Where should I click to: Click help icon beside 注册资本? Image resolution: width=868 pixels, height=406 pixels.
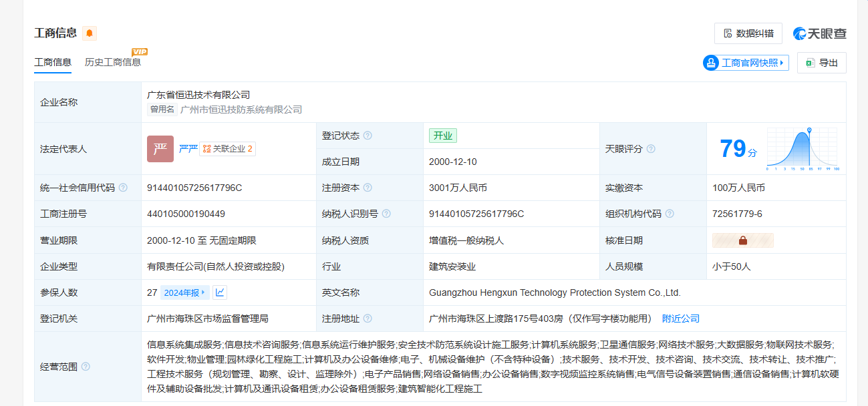(x=368, y=188)
